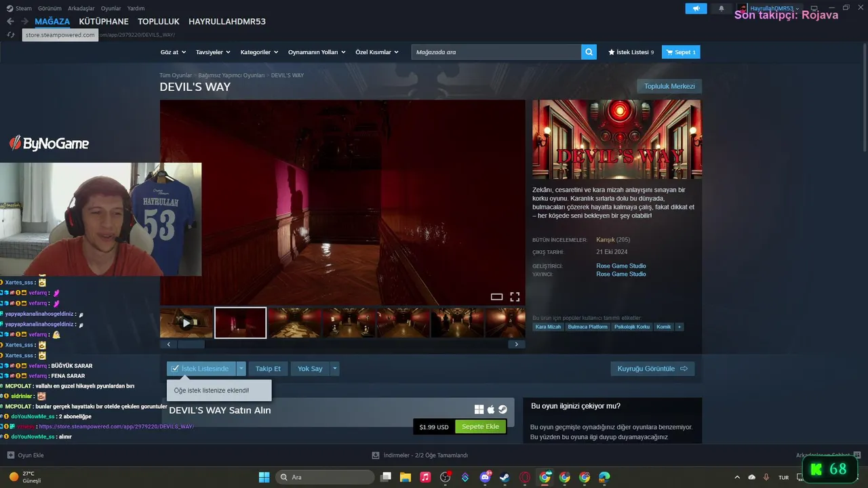The height and width of the screenshot is (488, 868).
Task: Open the shopping cart Sepet button
Action: pos(681,52)
